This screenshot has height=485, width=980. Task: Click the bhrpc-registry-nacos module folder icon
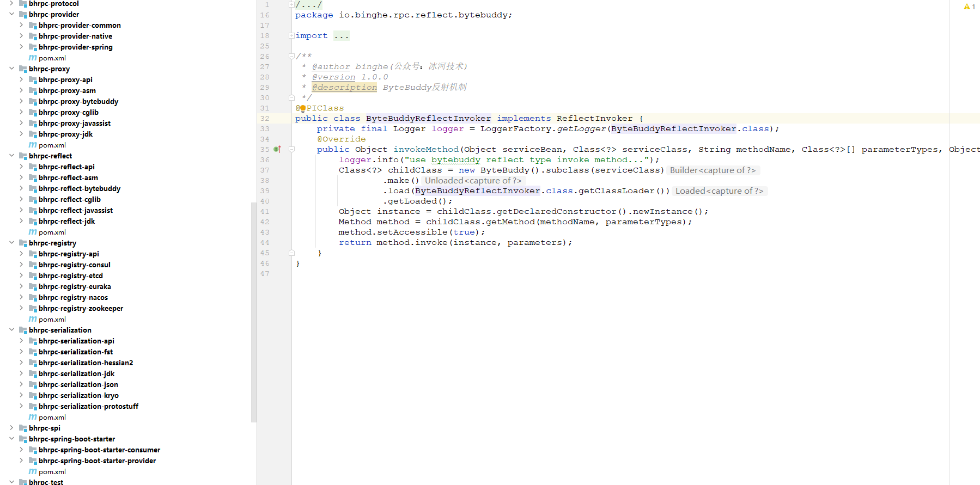tap(33, 298)
